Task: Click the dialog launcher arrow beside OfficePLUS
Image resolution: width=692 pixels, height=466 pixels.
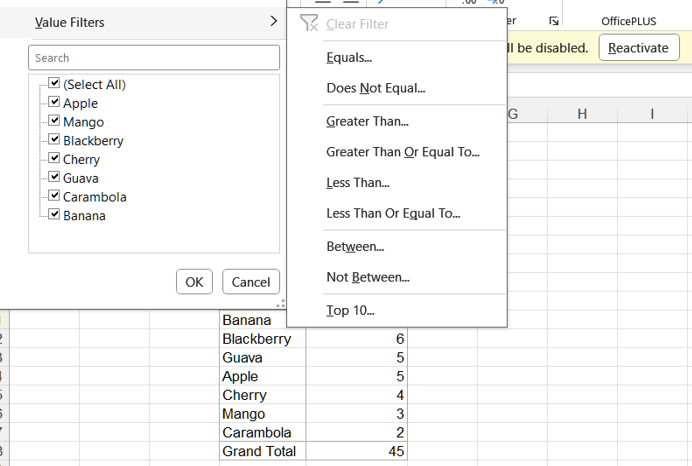Action: (x=555, y=21)
